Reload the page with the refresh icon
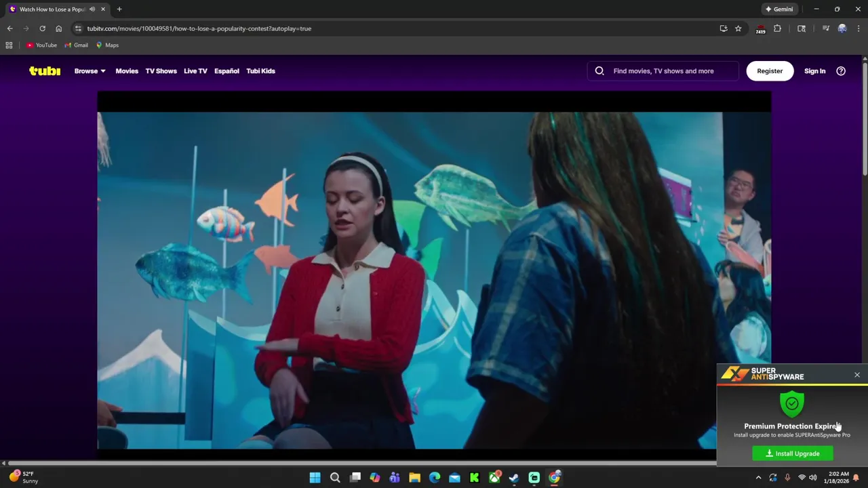The height and width of the screenshot is (488, 868). tap(42, 28)
